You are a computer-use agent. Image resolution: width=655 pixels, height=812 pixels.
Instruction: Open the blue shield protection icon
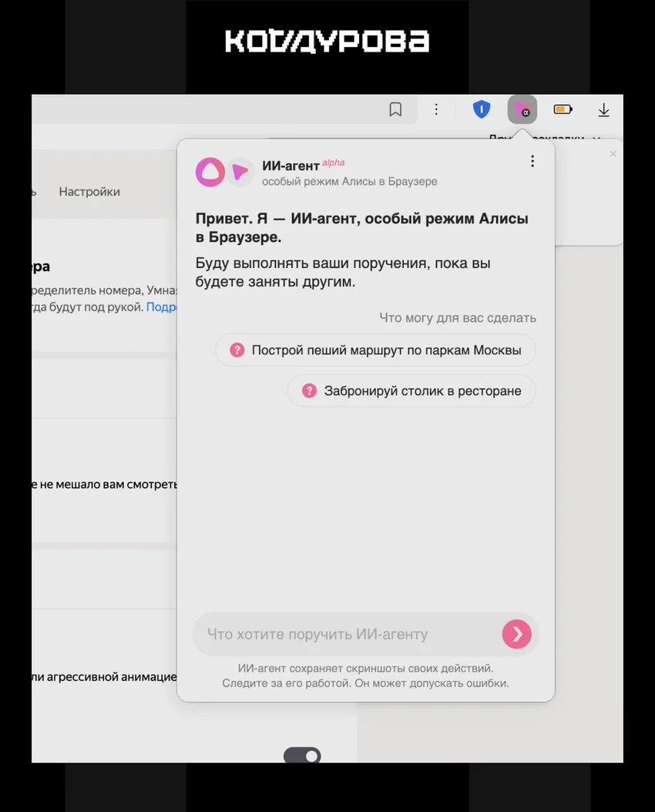[482, 109]
